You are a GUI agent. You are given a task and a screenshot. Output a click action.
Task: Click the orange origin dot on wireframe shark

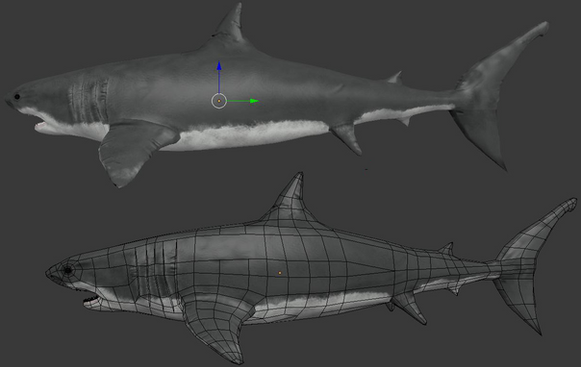280,273
